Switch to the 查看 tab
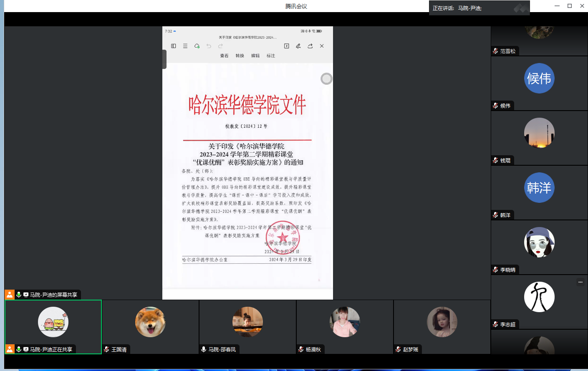 pos(224,56)
